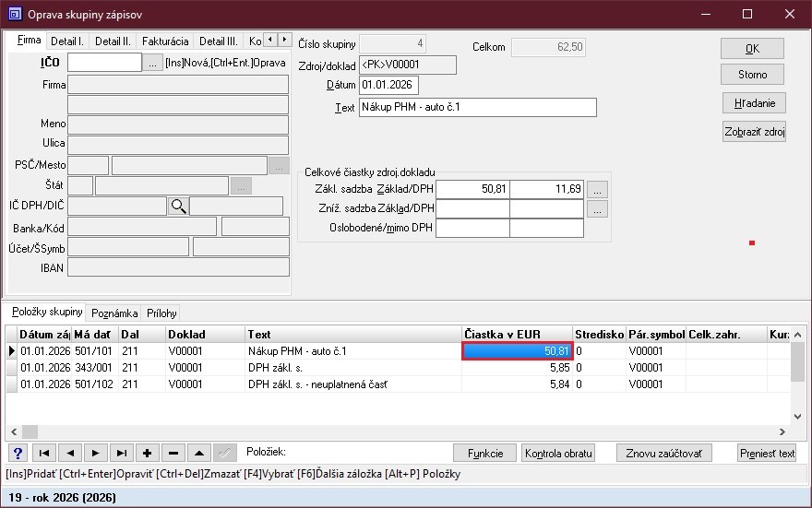Add new item with plus icon
812x508 pixels.
coord(147,453)
